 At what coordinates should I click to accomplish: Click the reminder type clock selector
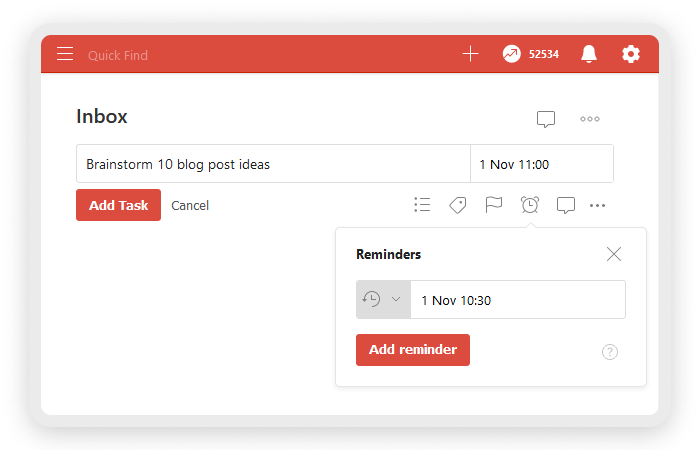(383, 300)
